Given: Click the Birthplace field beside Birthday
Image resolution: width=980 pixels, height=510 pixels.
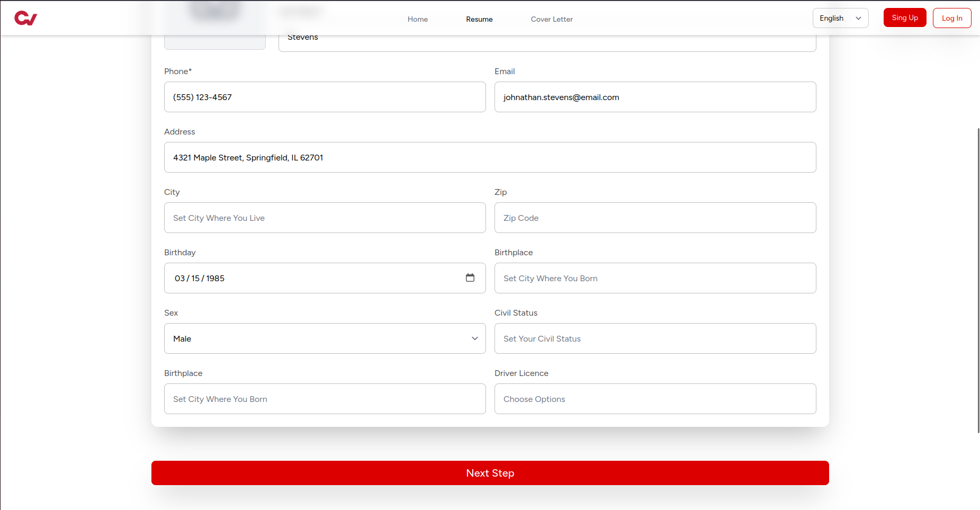Looking at the screenshot, I should [x=654, y=278].
